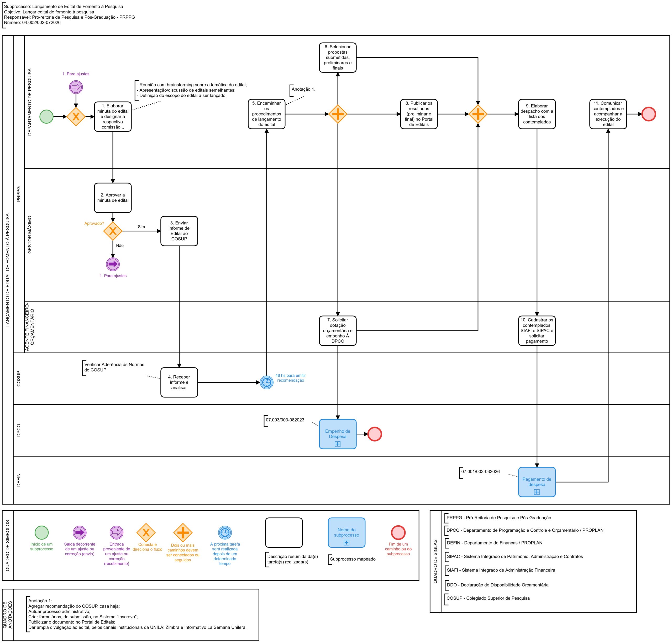Click the 'Subprocesso mapeado' legend caption
Image resolution: width=672 pixels, height=643 pixels.
[353, 559]
